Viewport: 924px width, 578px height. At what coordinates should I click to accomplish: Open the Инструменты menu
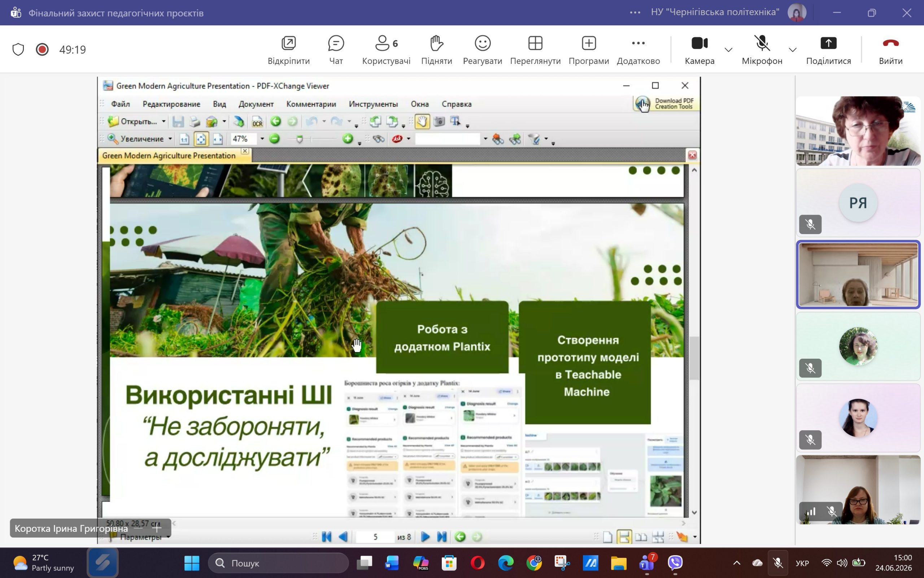pyautogui.click(x=374, y=104)
